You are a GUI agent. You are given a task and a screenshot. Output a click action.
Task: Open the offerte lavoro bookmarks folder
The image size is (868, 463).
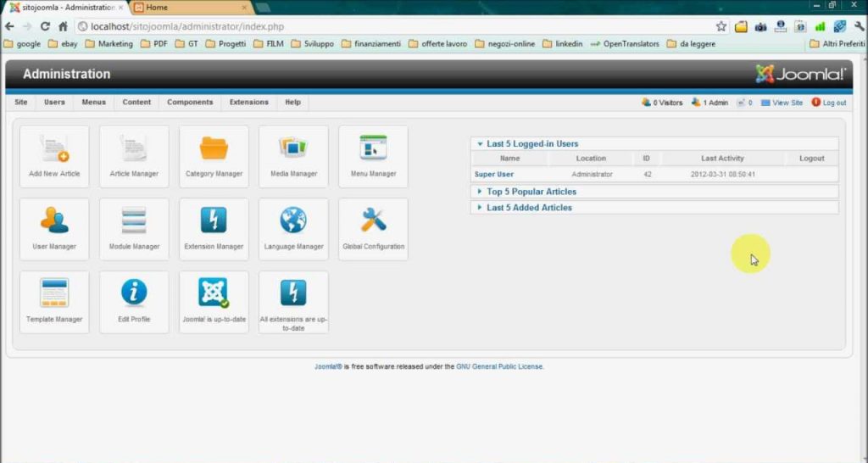tap(438, 44)
